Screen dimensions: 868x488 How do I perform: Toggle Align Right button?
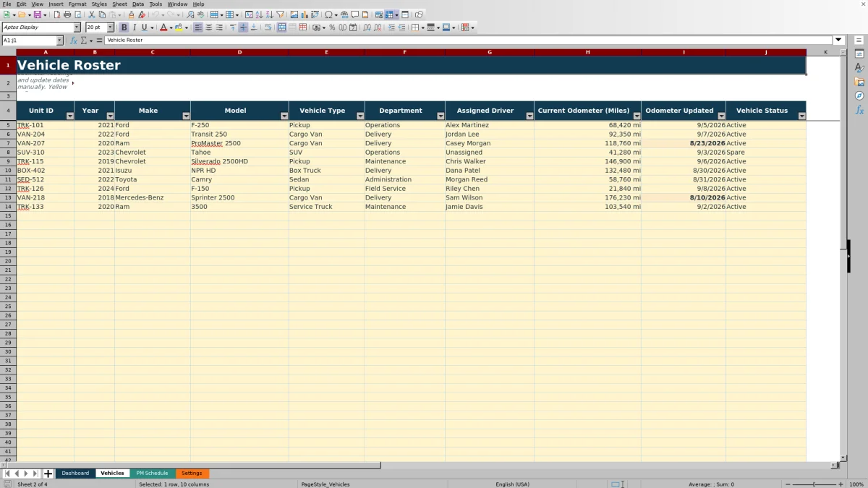point(219,27)
